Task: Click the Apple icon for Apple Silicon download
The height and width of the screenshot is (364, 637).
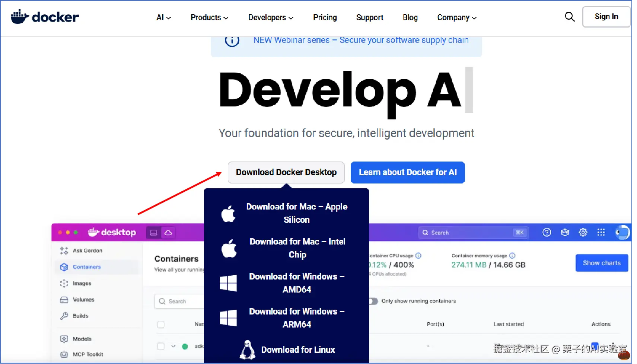Action: point(229,214)
